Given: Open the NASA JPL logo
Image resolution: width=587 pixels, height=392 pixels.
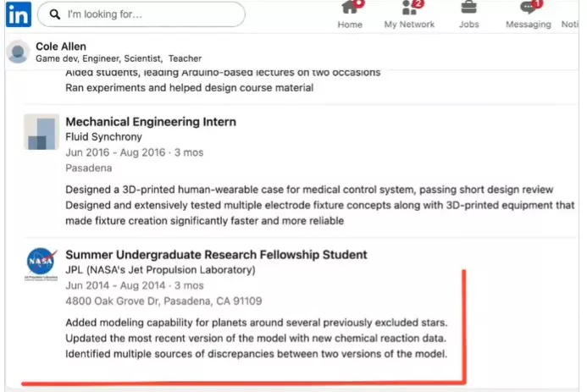Looking at the screenshot, I should pyautogui.click(x=41, y=264).
